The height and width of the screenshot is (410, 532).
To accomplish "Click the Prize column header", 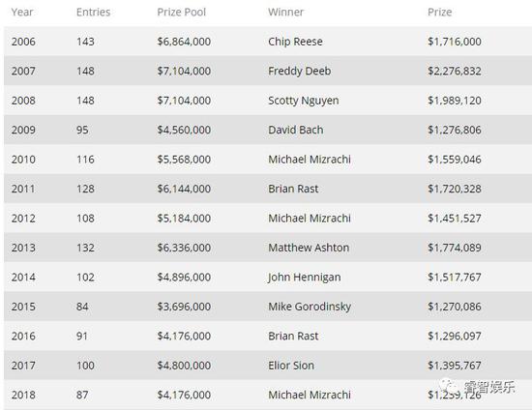I will click(439, 13).
